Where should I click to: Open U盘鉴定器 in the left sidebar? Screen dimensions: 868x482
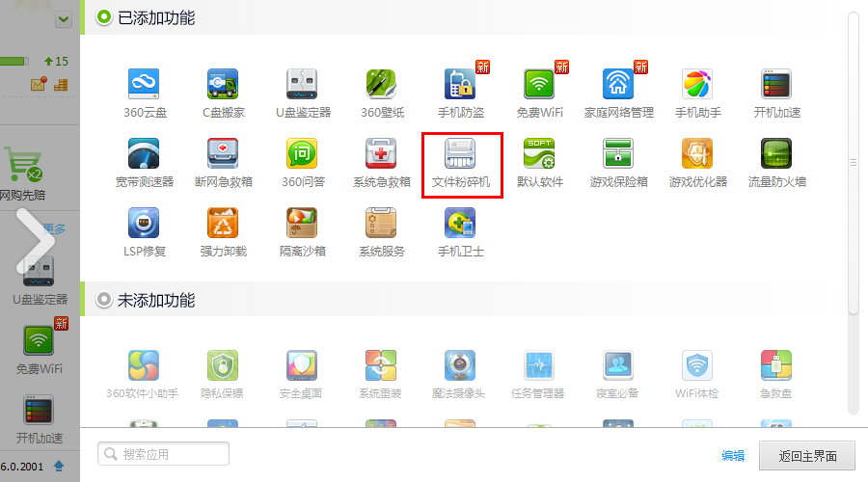(40, 280)
